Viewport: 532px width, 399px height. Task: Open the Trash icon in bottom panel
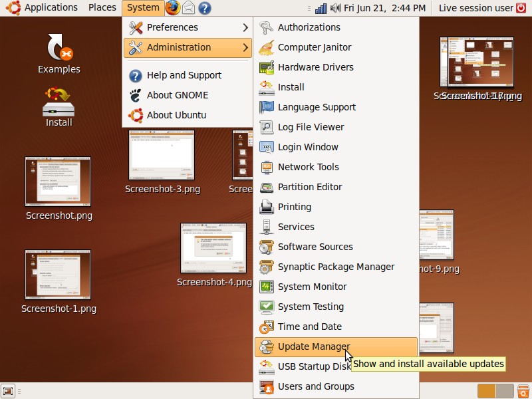pos(523,391)
